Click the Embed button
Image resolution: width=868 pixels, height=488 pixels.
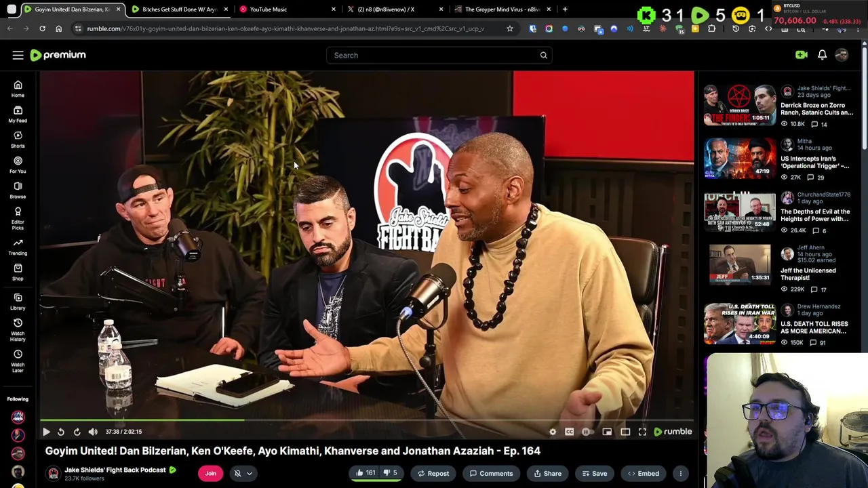(644, 474)
